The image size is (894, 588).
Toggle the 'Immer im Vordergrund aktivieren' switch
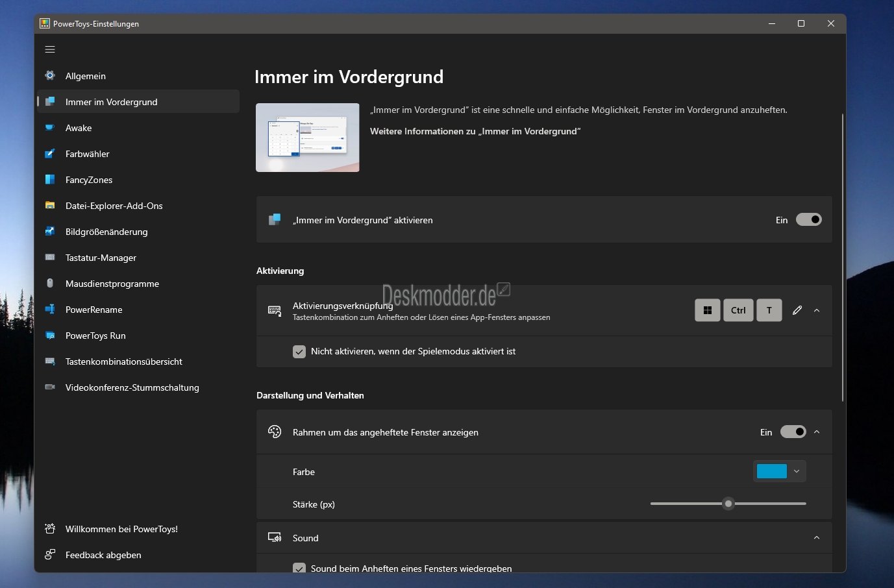809,219
